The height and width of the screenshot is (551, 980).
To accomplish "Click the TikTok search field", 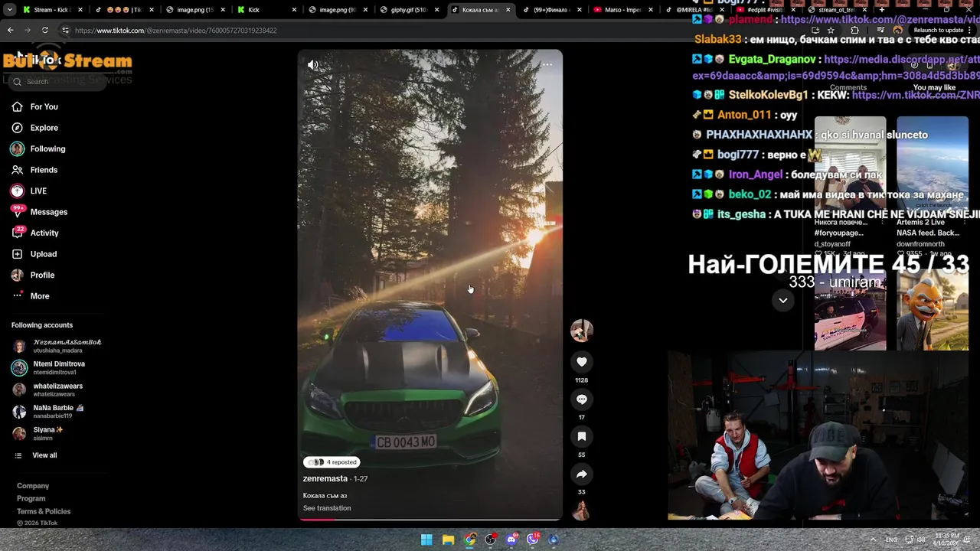I will click(57, 82).
